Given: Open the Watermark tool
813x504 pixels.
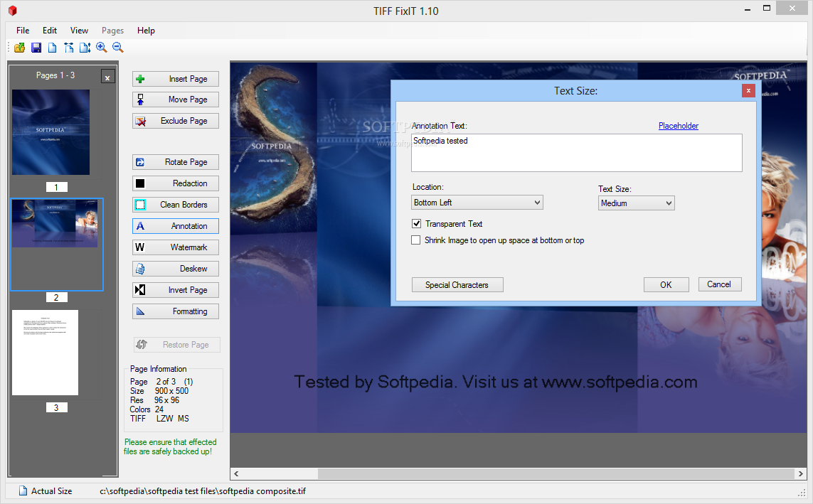Looking at the screenshot, I should click(175, 247).
